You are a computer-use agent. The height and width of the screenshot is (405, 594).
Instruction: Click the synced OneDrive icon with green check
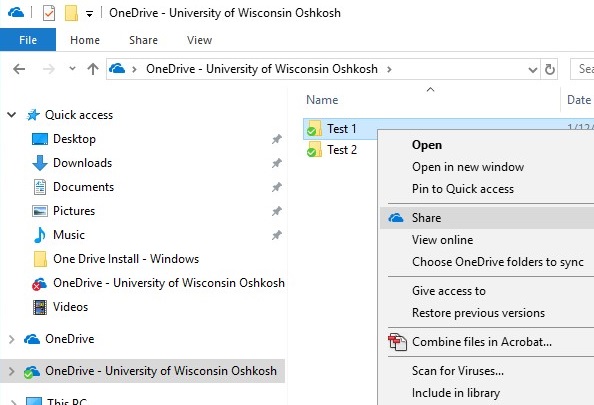coord(31,372)
